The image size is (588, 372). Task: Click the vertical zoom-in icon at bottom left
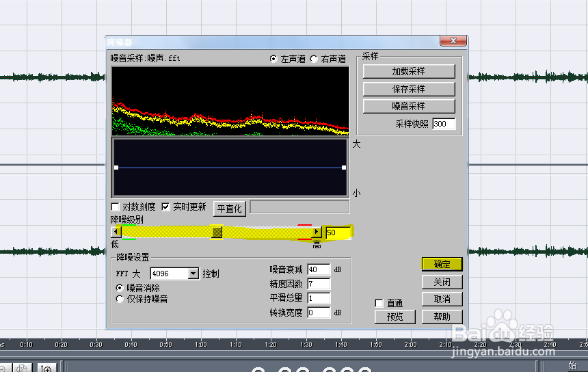pyautogui.click(x=46, y=369)
